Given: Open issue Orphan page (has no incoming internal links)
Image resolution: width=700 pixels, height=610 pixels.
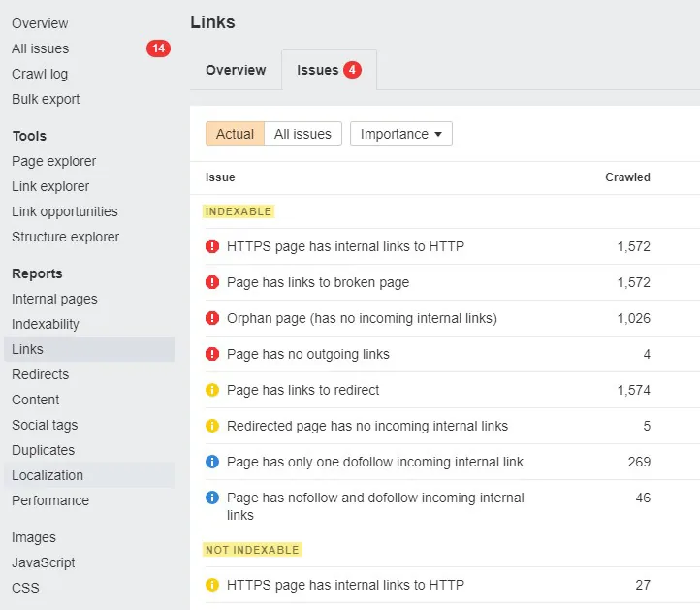Looking at the screenshot, I should pos(362,318).
